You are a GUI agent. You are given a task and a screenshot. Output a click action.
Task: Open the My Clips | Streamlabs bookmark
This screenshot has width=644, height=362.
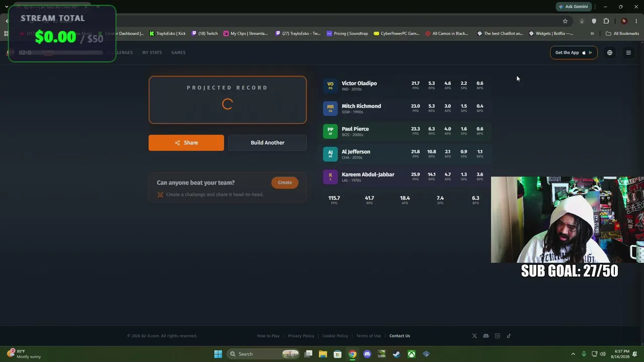click(x=246, y=34)
